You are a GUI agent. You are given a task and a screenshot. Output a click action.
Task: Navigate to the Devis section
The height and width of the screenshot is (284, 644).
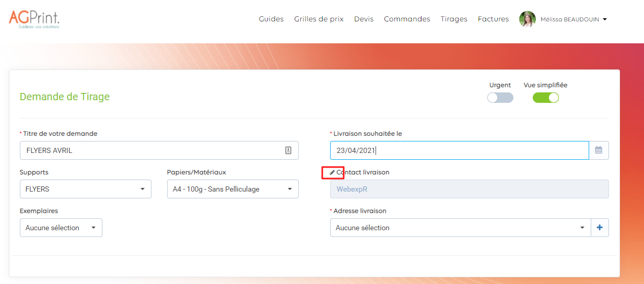[x=364, y=19]
